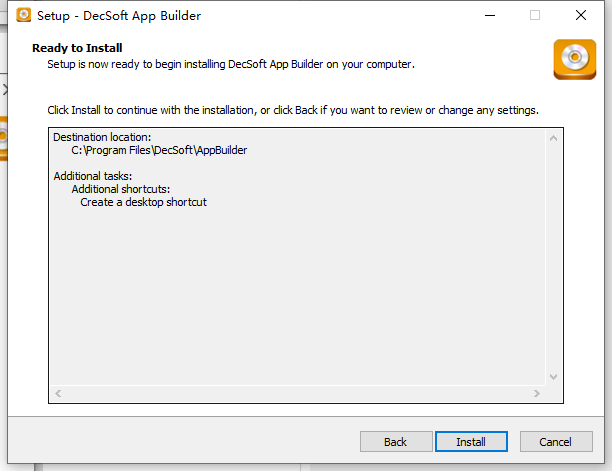612x471 pixels.
Task: Click the scroll up arrow in summary box
Action: (x=553, y=138)
